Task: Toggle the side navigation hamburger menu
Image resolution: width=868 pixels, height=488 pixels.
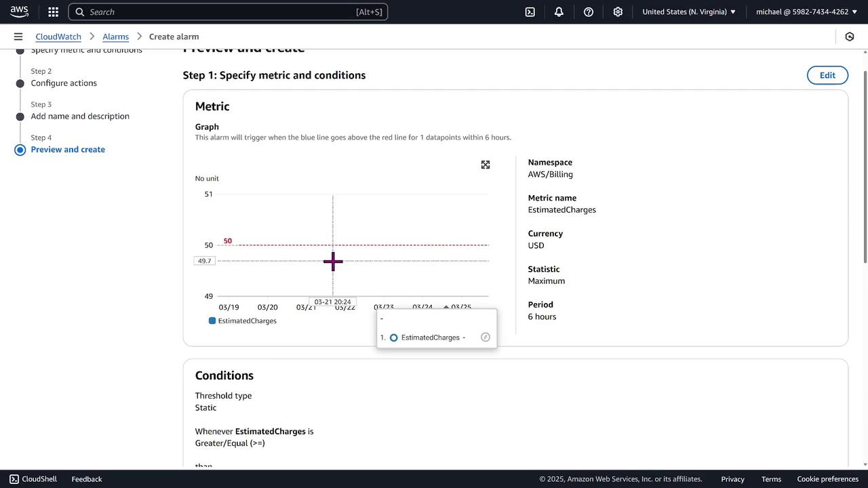Action: point(18,37)
